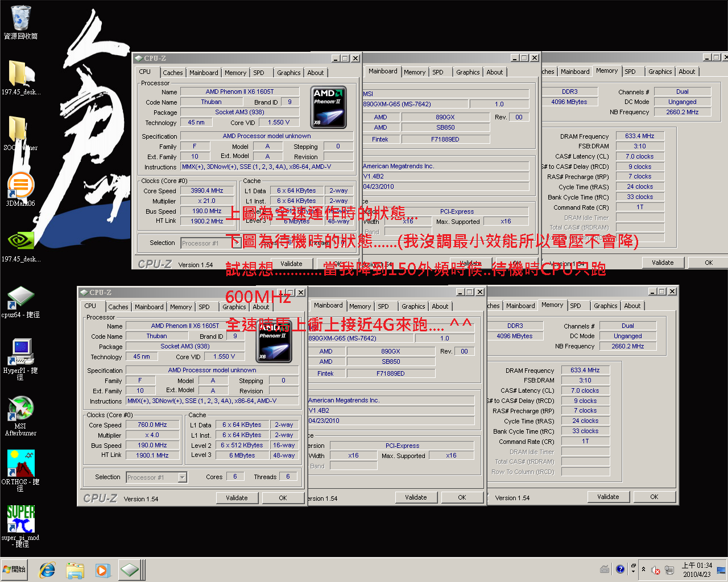
Task: Click DRAM Frequency 633.4 MHz in lower Memory window
Action: pos(585,371)
